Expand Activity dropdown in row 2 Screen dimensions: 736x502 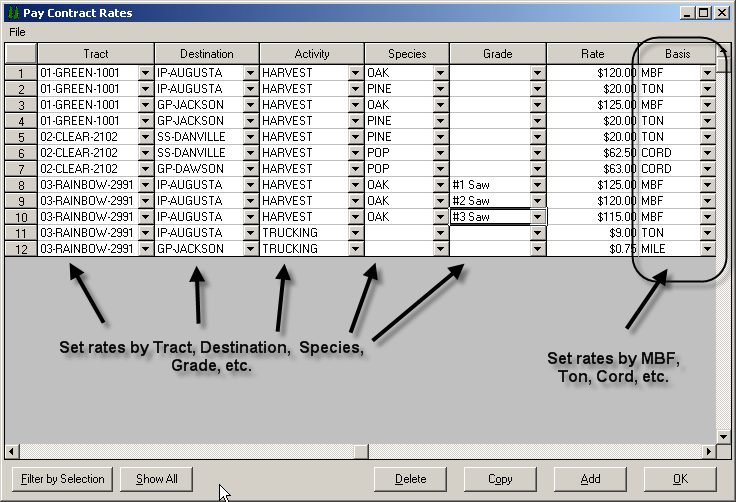[x=355, y=89]
